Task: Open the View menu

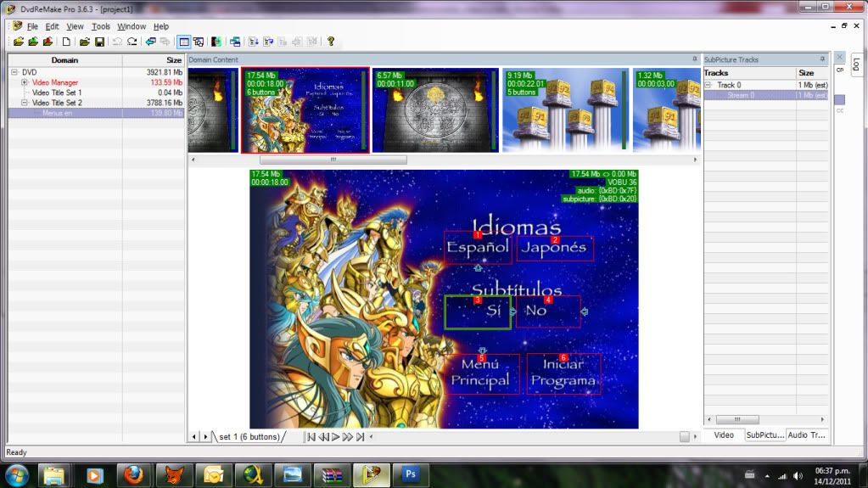Action: click(x=75, y=26)
